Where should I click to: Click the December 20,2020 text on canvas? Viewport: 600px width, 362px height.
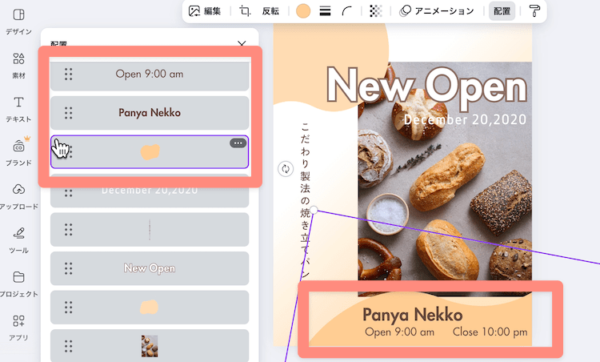[x=465, y=120]
